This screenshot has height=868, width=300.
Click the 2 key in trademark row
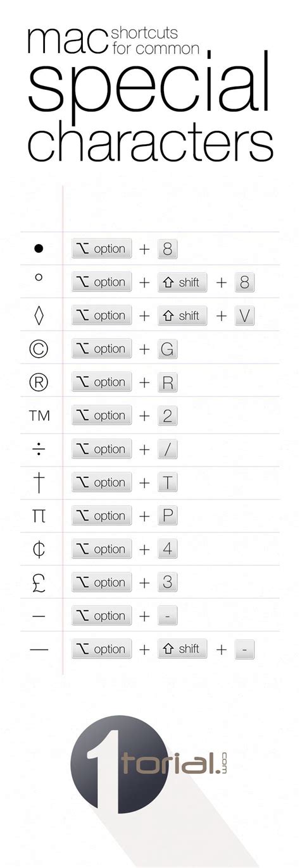(167, 416)
